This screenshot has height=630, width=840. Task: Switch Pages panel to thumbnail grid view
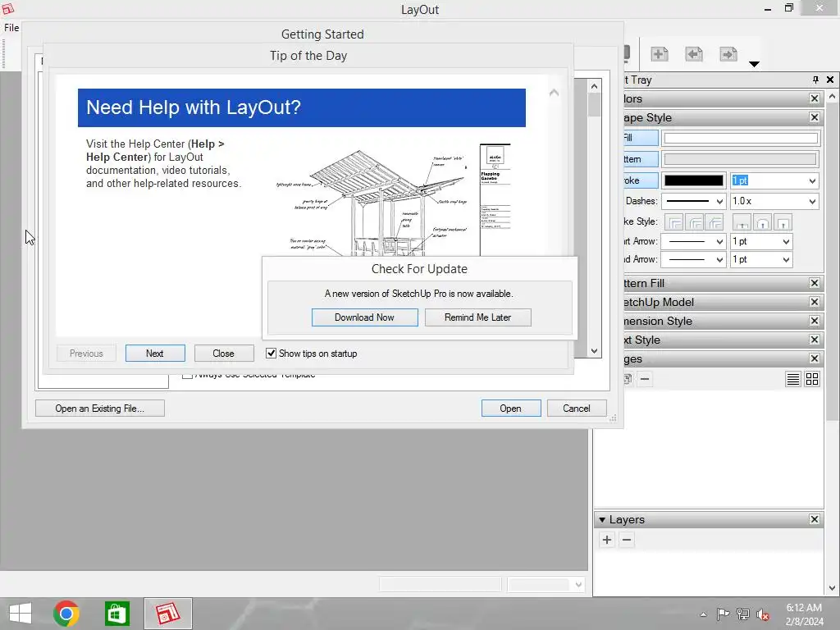[x=812, y=379]
